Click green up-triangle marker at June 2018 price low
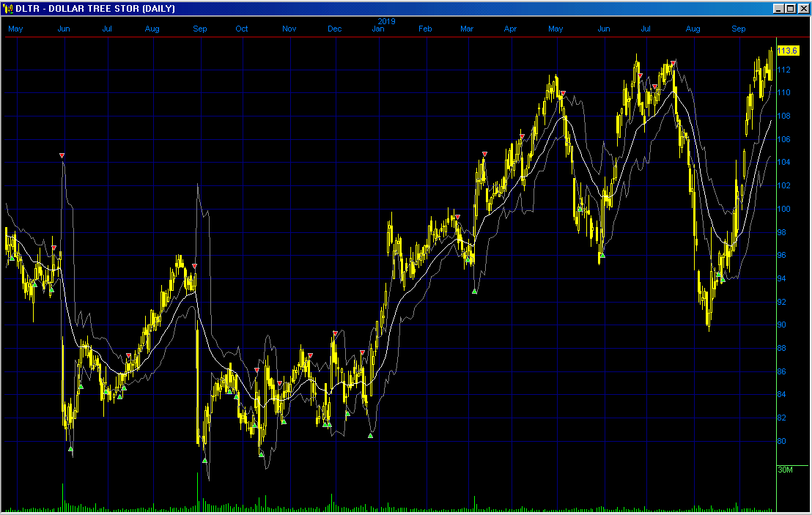 point(70,449)
